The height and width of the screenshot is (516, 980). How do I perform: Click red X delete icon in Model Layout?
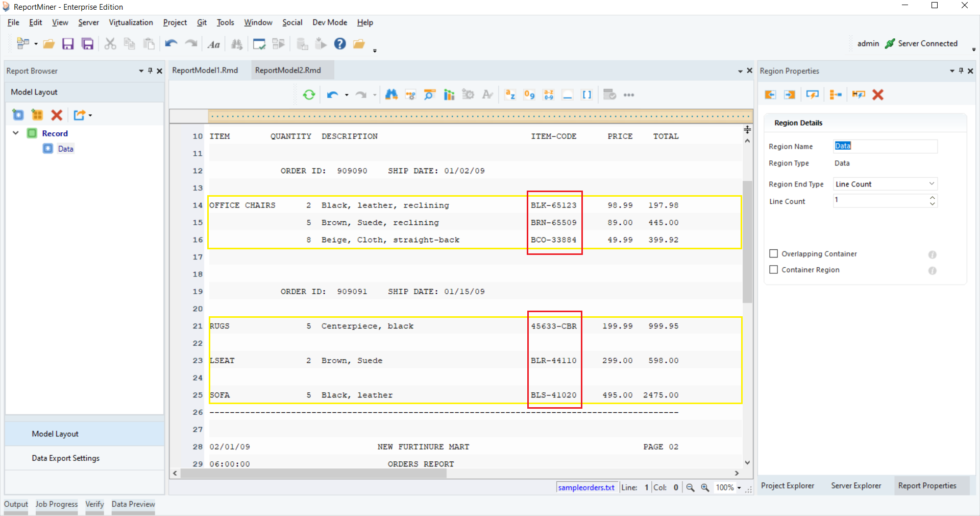coord(57,115)
